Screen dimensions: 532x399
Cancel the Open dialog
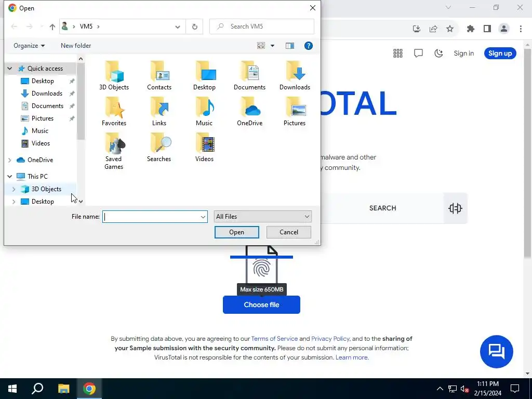[x=289, y=232]
